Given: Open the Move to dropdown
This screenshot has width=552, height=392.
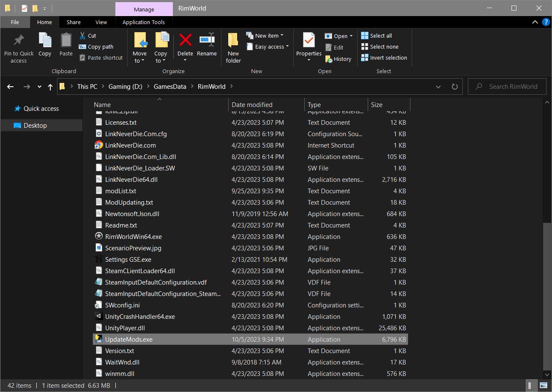Looking at the screenshot, I should (139, 47).
